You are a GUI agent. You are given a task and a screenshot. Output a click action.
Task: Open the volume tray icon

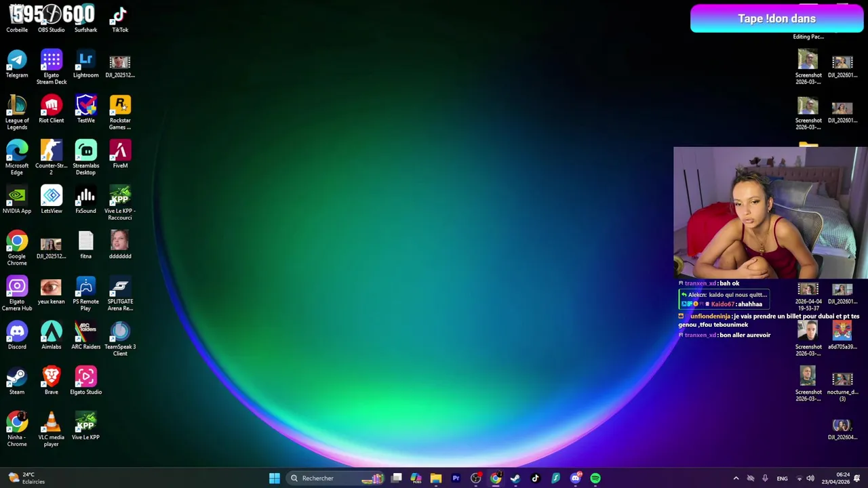810,479
